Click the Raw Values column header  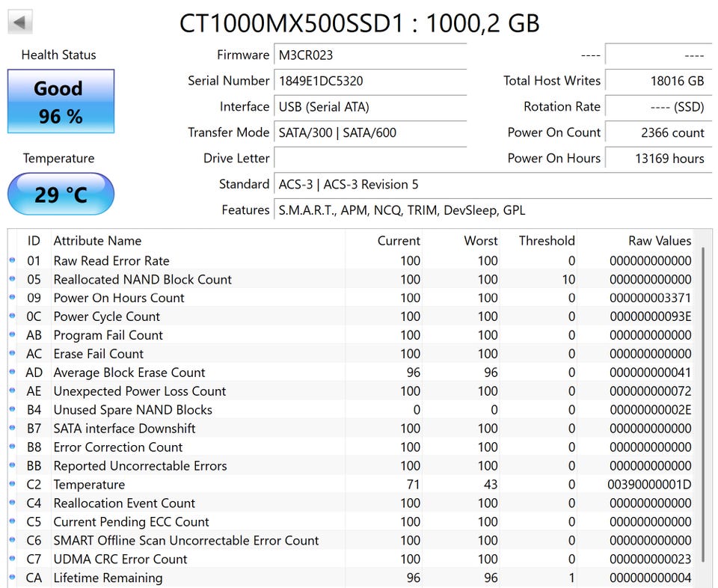[x=659, y=241]
